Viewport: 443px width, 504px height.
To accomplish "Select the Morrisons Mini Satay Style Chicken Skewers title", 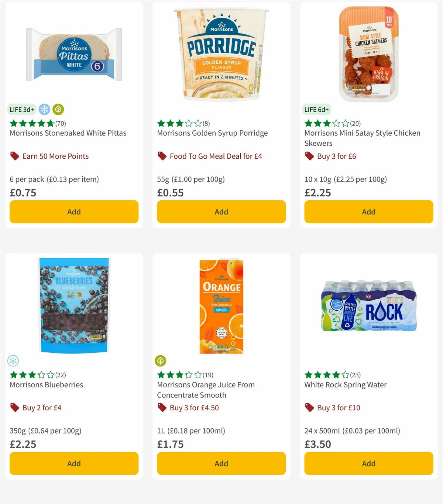I will tap(362, 138).
